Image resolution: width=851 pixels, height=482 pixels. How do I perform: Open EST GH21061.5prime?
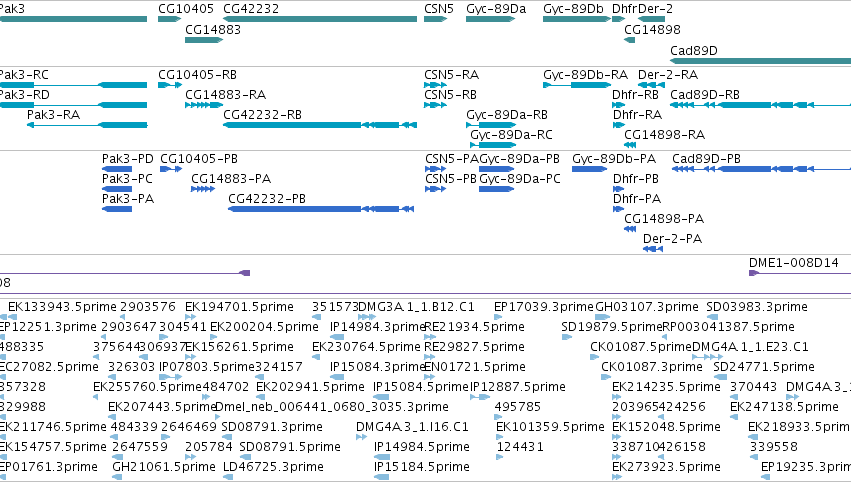pyautogui.click(x=163, y=467)
